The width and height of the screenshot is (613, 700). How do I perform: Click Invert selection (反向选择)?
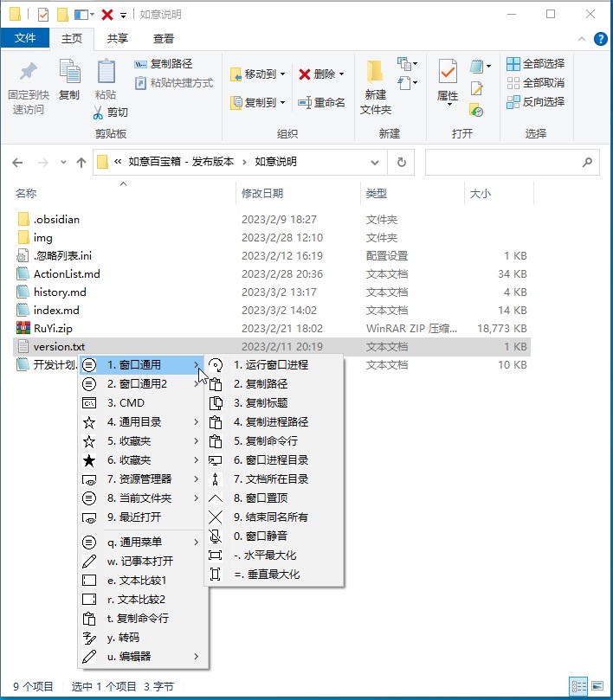click(x=536, y=102)
